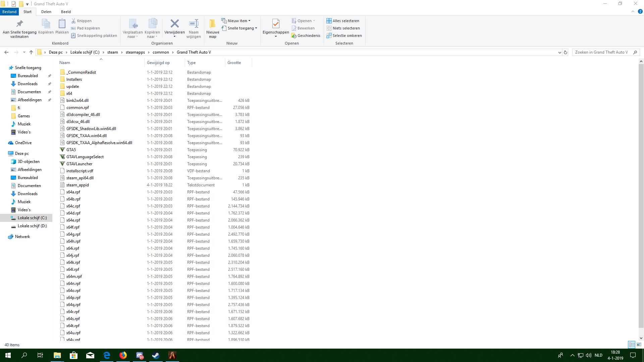This screenshot has height=362, width=644.
Task: Click Selectie omkeren in ribbon
Action: pyautogui.click(x=344, y=36)
